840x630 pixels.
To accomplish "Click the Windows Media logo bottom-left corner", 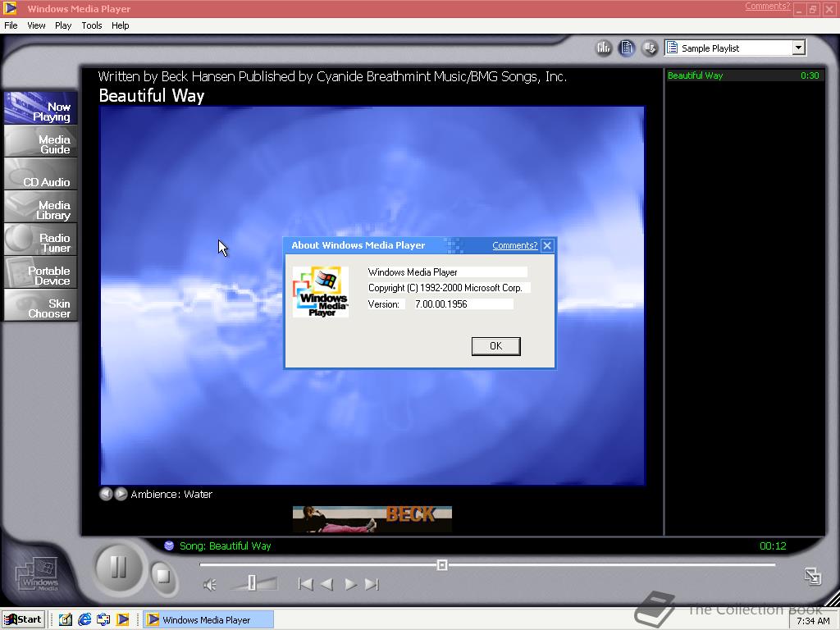I will click(x=38, y=575).
